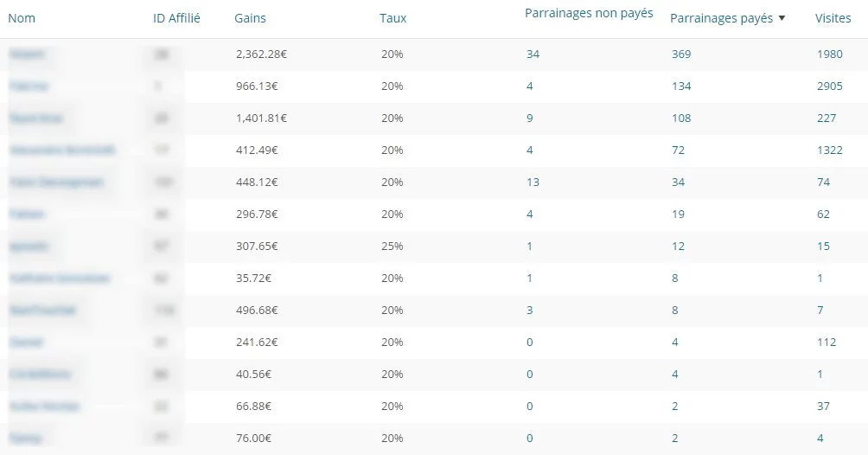868x455 pixels.
Task: Click the Gains column header
Action: click(250, 18)
